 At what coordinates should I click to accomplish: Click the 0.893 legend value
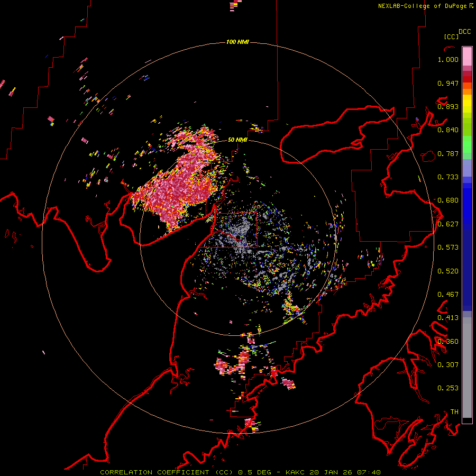pyautogui.click(x=448, y=106)
